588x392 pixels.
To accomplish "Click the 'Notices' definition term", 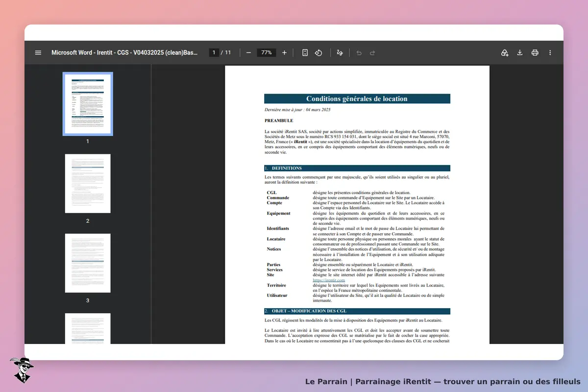I will (274, 249).
